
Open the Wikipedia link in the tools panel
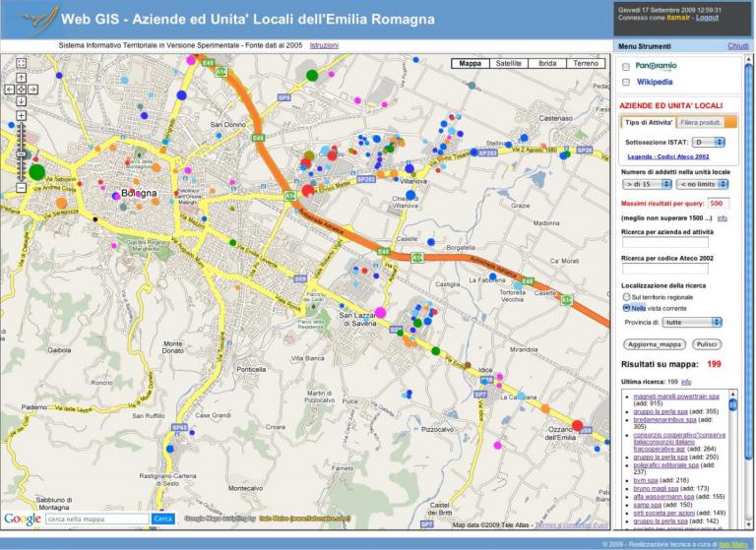pos(655,82)
